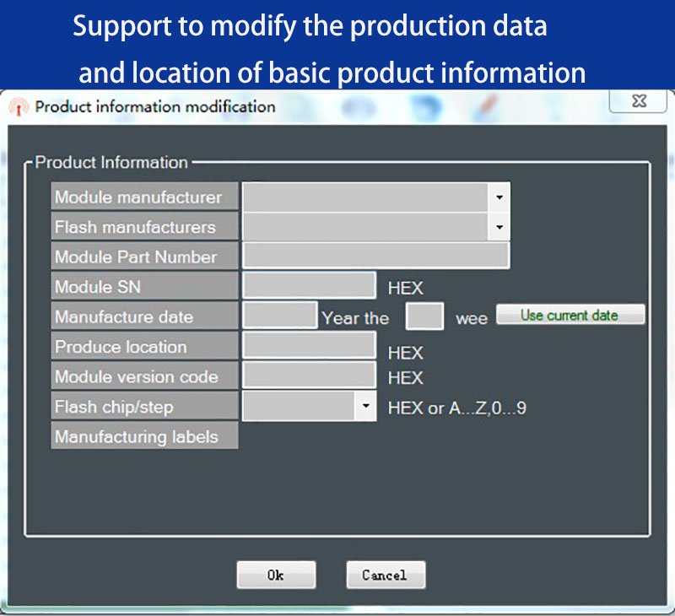The height and width of the screenshot is (616, 675).
Task: Click the HEX label beside Module version code
Action: 405,378
